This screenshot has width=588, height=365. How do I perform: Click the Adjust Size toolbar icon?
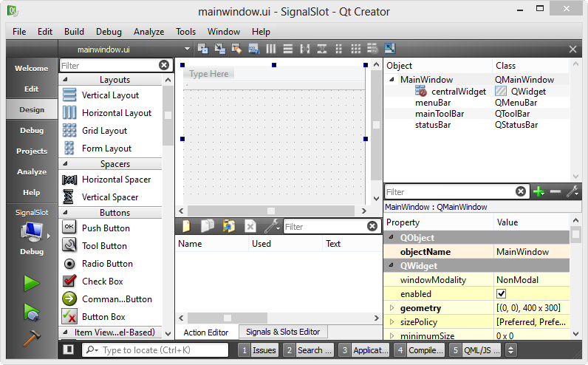(x=389, y=48)
